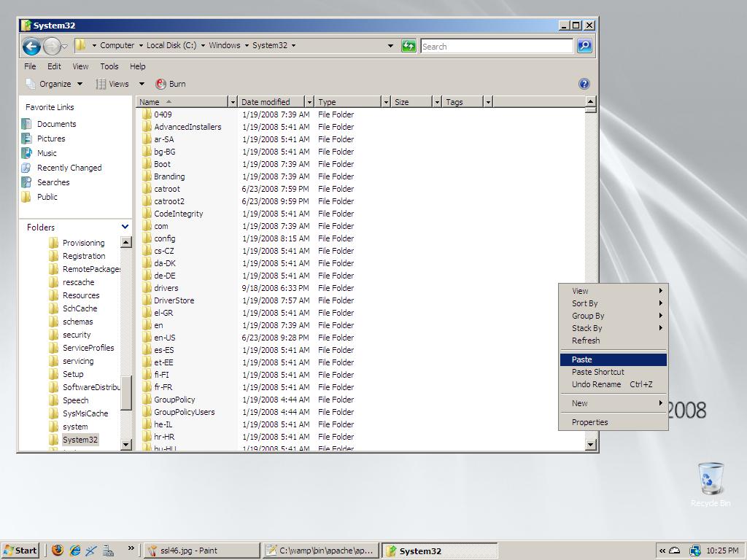Collapse the Folders pane chevron
The image size is (747, 560).
(x=125, y=227)
